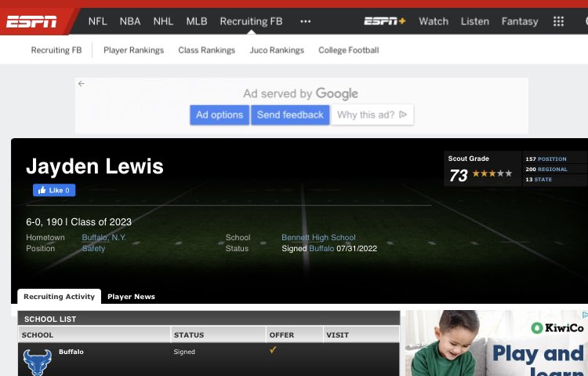Open the NBA menu
588x376 pixels.
tap(130, 21)
